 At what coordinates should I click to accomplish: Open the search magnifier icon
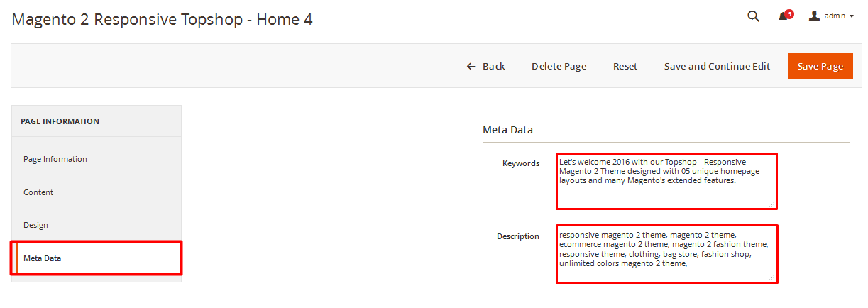(x=753, y=16)
